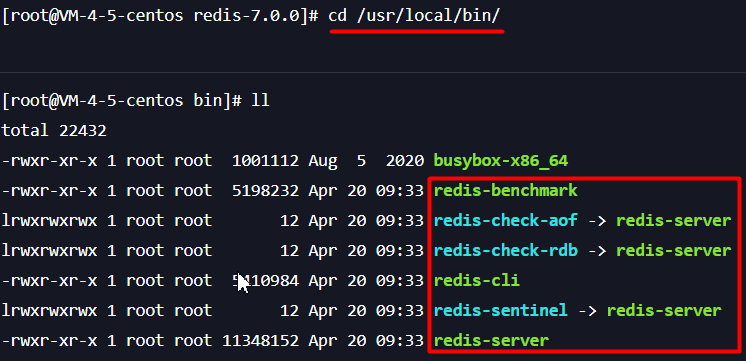Select the cd /usr/local/bin/ command text
Screen dimensions: 746x361
[414, 16]
